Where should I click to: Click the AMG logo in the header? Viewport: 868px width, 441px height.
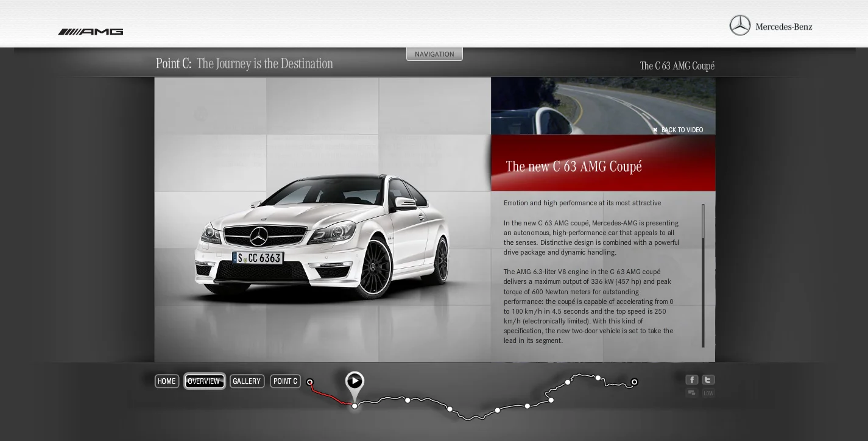click(x=91, y=32)
